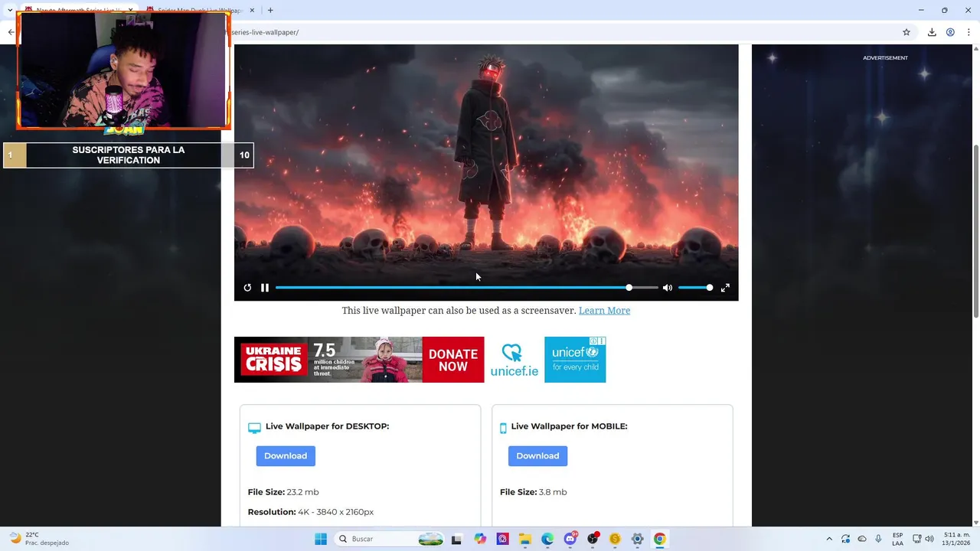The width and height of the screenshot is (980, 551).
Task: Open the gold coin app in taskbar
Action: [x=615, y=539]
